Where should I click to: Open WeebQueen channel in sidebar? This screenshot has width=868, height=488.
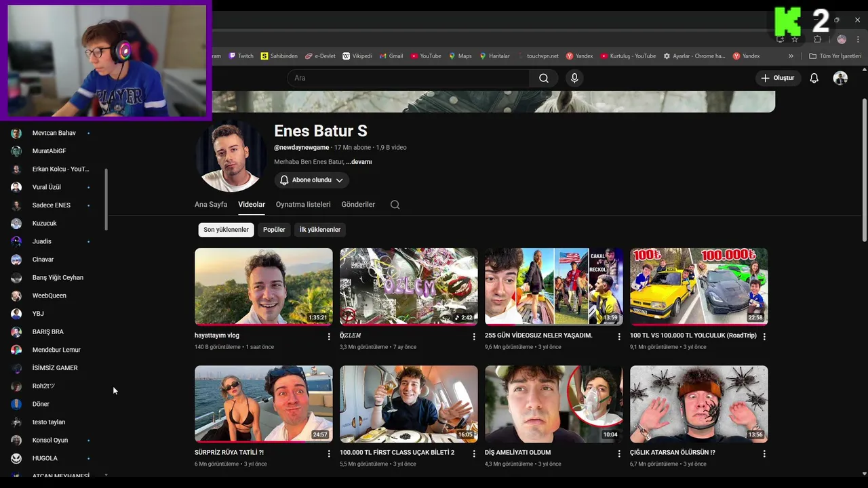tap(51, 296)
